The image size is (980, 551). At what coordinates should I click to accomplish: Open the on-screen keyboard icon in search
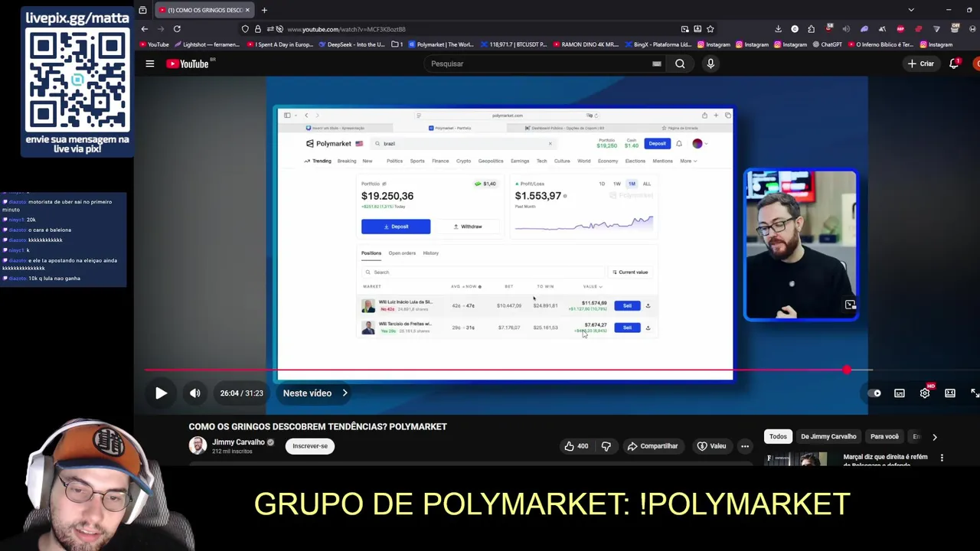(x=656, y=64)
